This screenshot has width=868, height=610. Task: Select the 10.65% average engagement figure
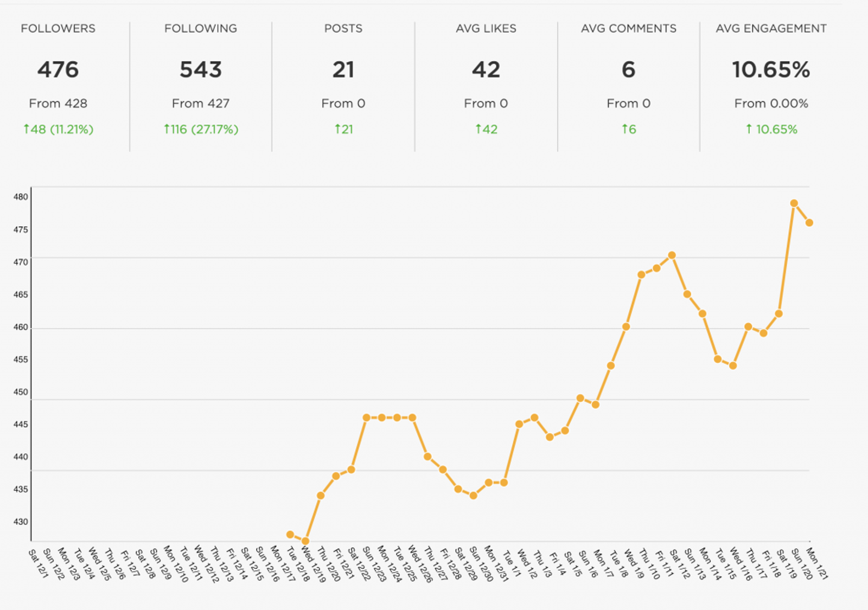(x=771, y=70)
